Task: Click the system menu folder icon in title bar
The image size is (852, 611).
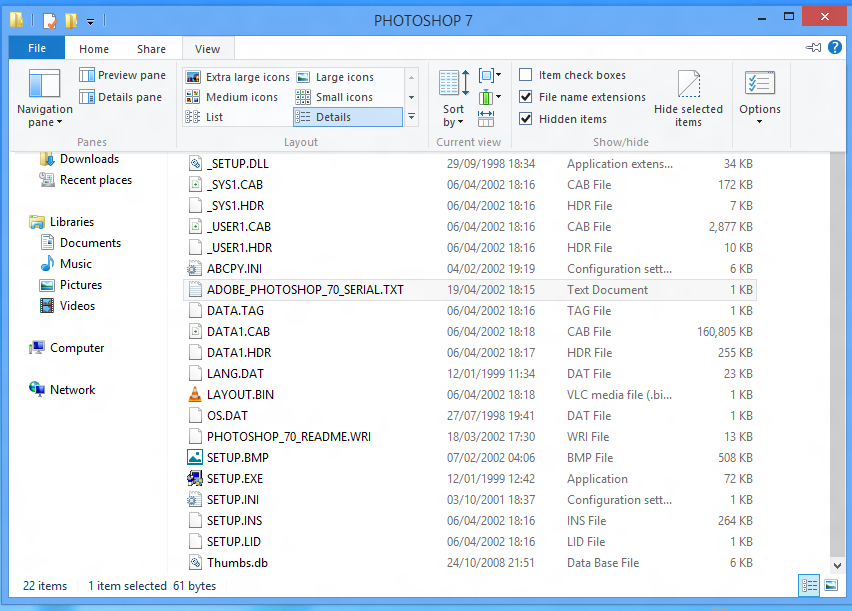Action: (17, 20)
